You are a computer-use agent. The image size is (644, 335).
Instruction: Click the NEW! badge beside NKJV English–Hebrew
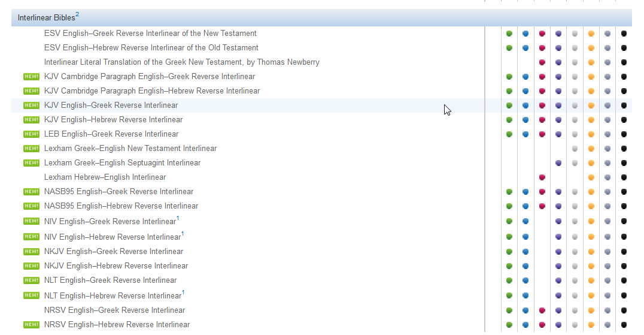[x=31, y=265]
